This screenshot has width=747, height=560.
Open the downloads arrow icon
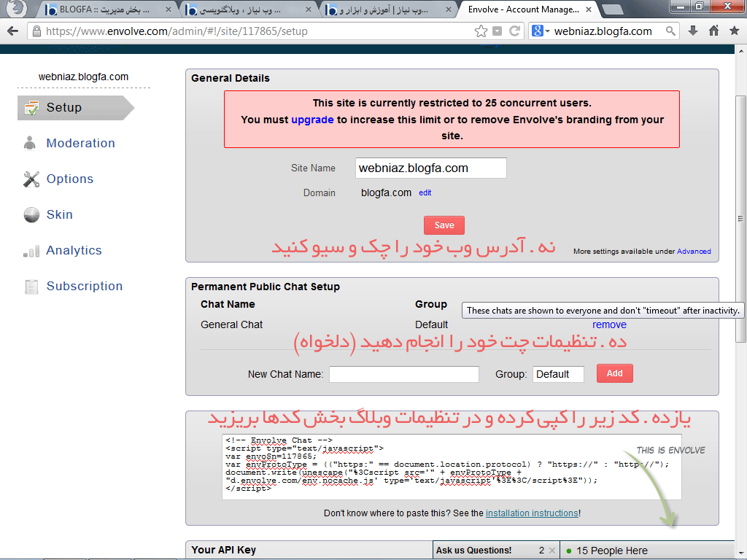[693, 31]
